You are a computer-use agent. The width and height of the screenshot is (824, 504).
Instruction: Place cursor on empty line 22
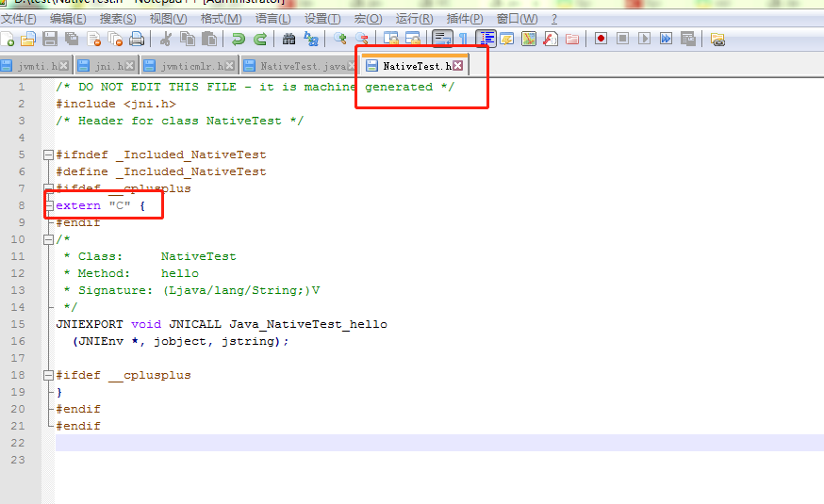tap(439, 443)
